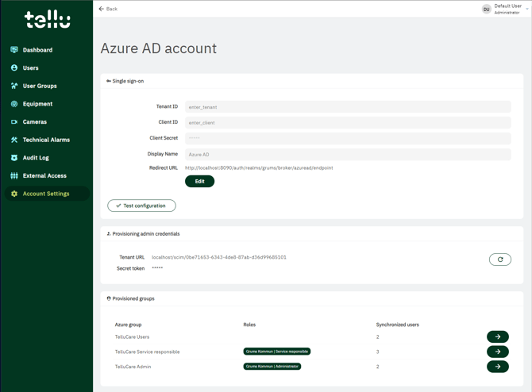Click the Cameras video icon

click(14, 121)
